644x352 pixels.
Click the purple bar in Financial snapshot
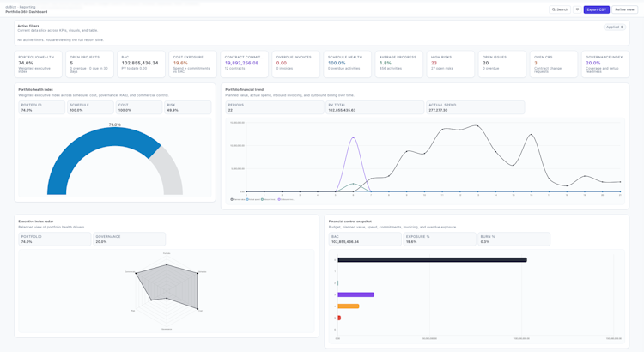355,294
